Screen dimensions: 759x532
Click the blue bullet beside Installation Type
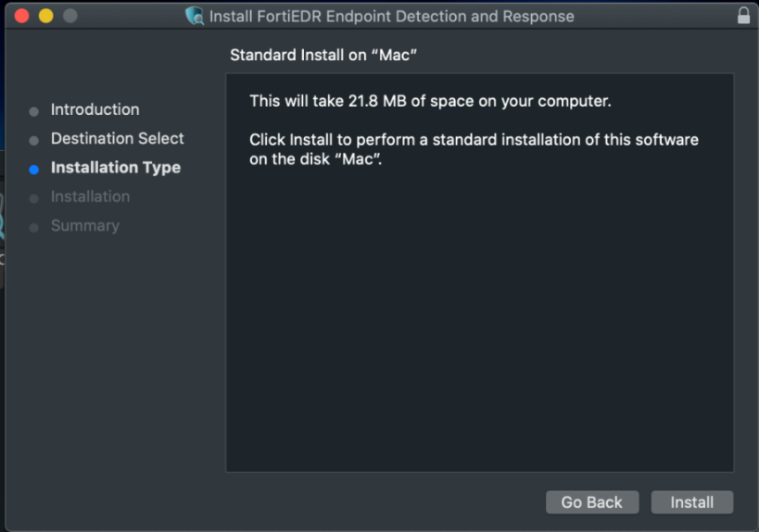click(x=34, y=170)
